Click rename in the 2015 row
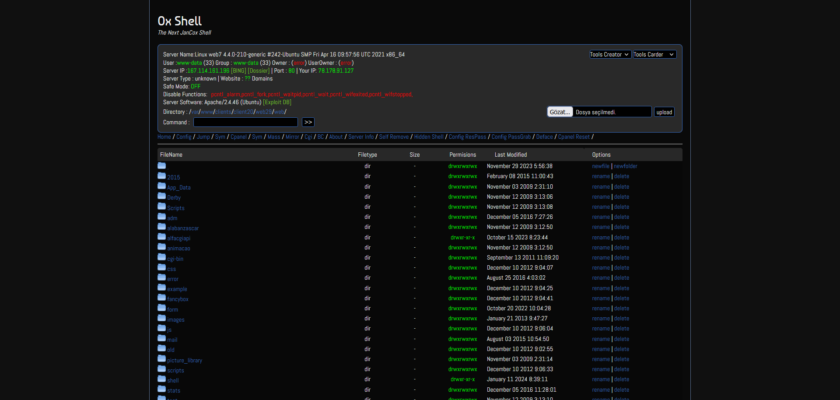This screenshot has height=400, width=840. point(601,176)
